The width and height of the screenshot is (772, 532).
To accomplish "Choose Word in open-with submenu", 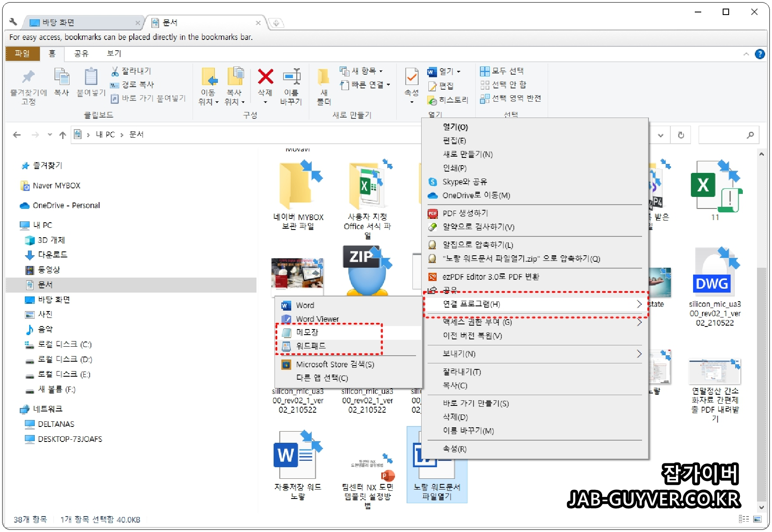I will [348, 305].
